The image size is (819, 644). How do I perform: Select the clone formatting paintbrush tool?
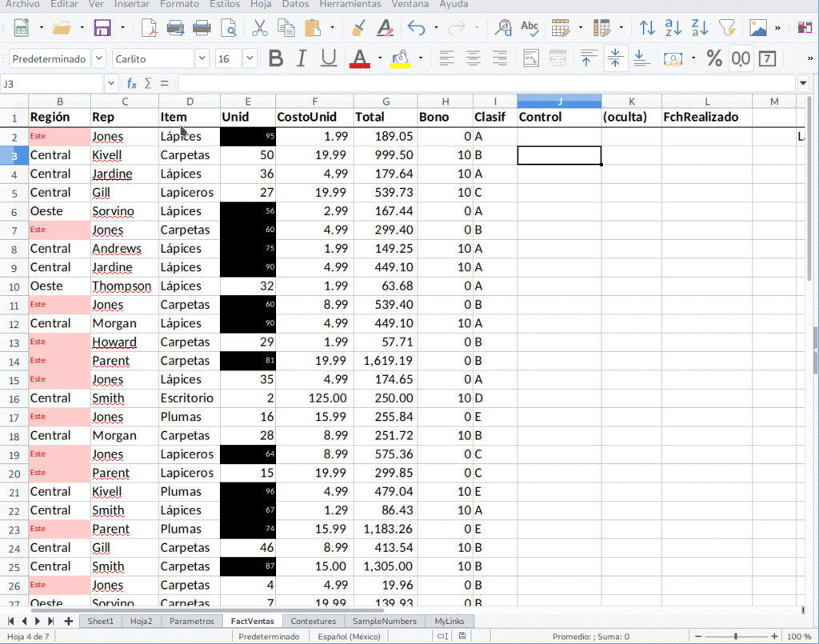coord(359,26)
